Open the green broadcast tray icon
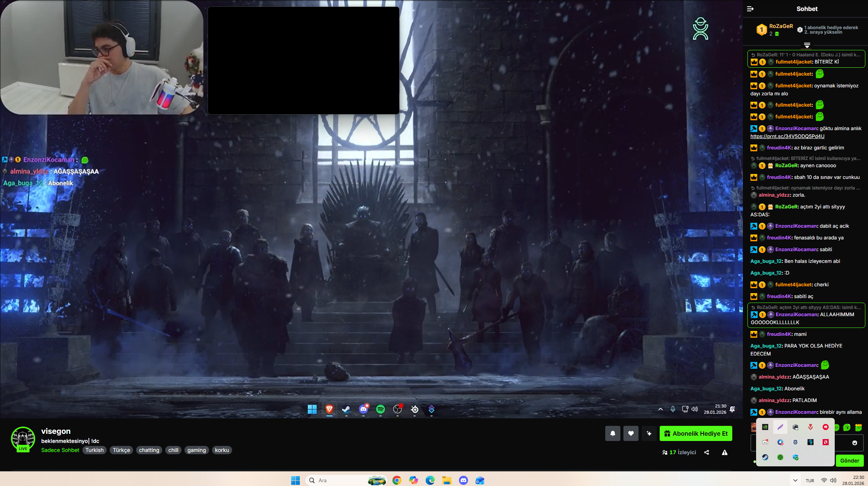Screen dimensions: 868x486 (780, 457)
